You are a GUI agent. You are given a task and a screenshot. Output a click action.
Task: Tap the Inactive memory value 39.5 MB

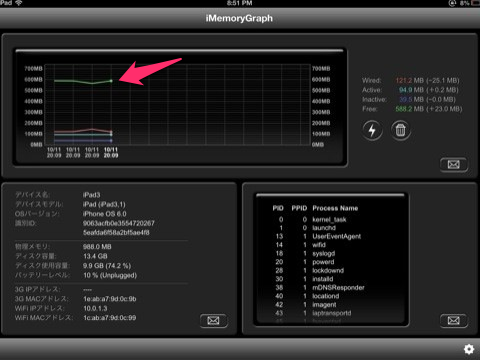click(x=411, y=99)
